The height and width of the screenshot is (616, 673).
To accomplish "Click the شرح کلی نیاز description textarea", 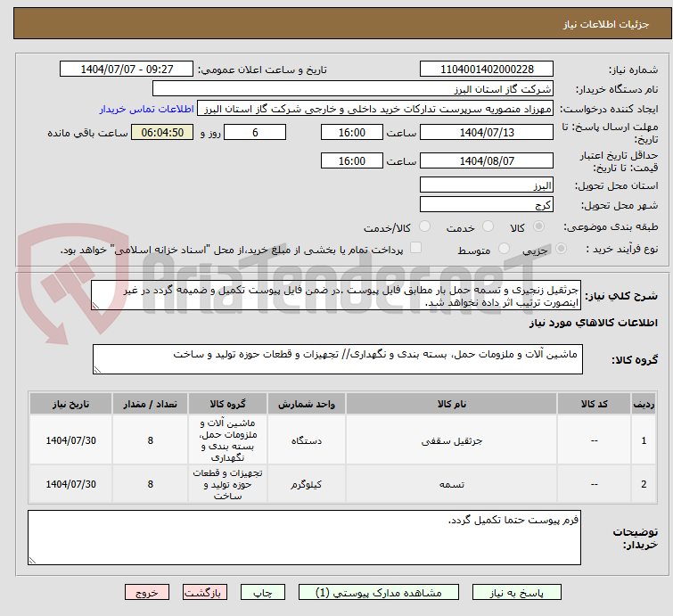I will 336,295.
